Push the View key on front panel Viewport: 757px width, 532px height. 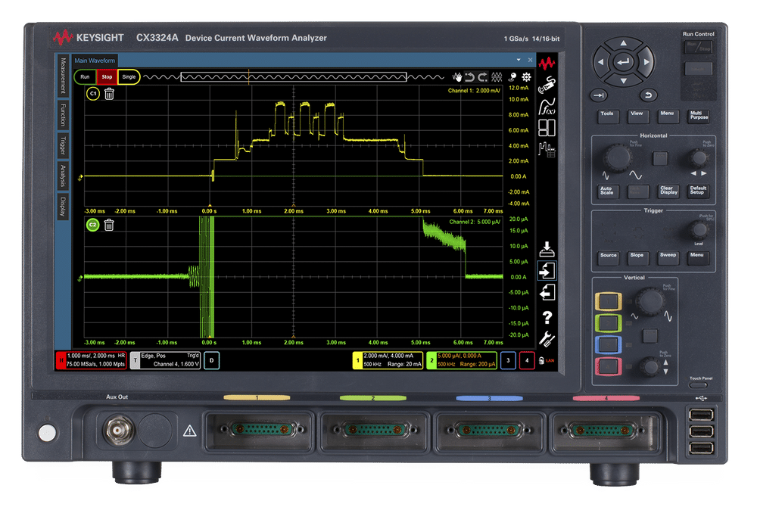[637, 115]
